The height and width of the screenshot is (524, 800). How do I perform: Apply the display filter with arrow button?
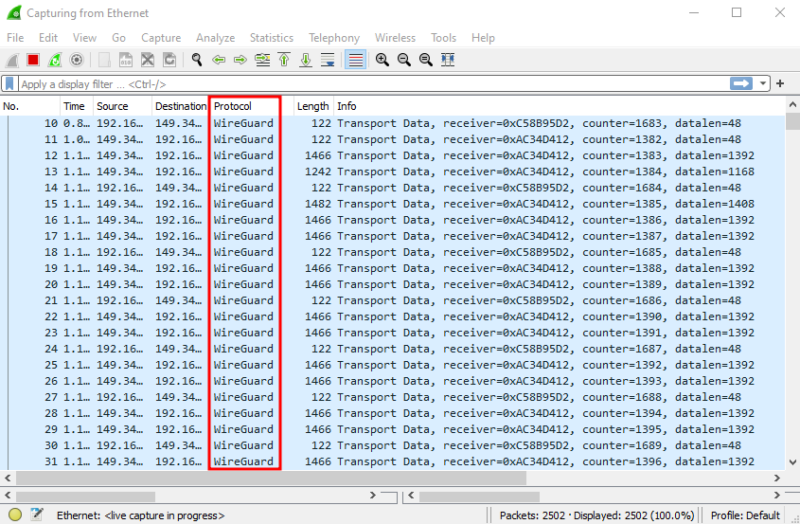pyautogui.click(x=742, y=84)
